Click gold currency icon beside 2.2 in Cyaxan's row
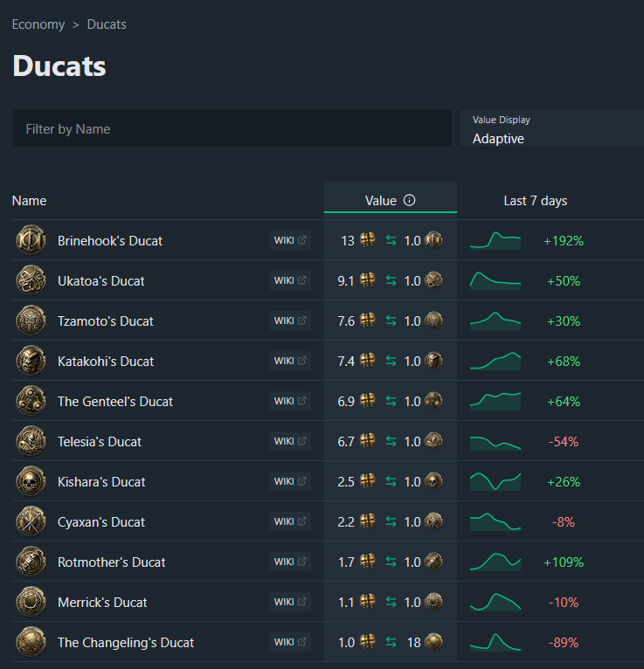 368,521
